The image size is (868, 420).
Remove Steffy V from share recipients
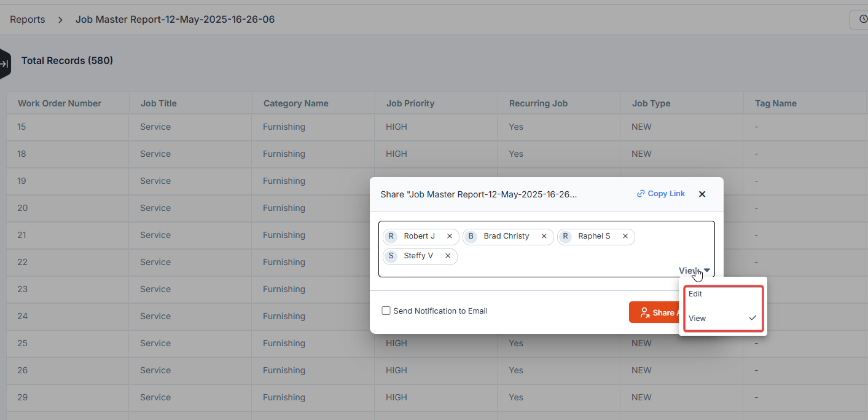pos(448,256)
